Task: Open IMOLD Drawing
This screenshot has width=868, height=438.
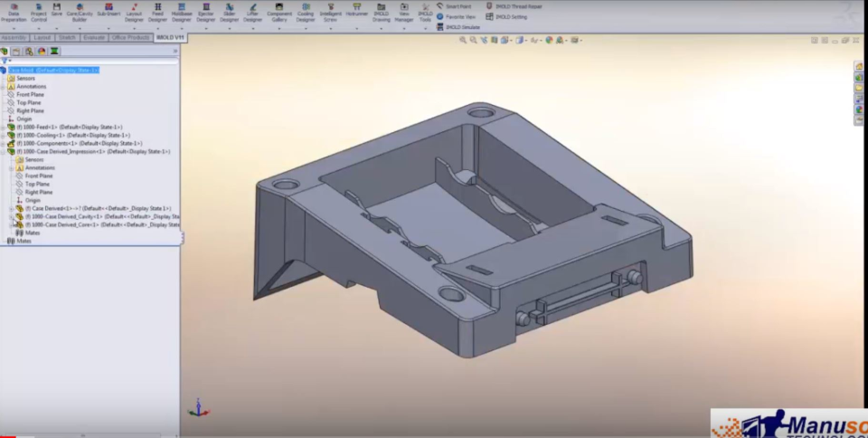Action: click(x=381, y=13)
